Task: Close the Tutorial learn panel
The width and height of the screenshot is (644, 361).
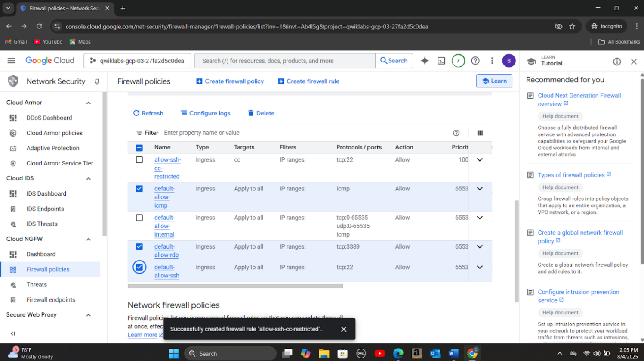Action: [634, 62]
